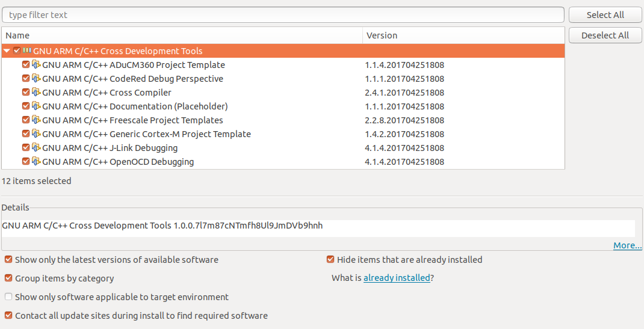Select the GNU ARM C/C++ CodeRed Debug Perspective row

pos(283,79)
